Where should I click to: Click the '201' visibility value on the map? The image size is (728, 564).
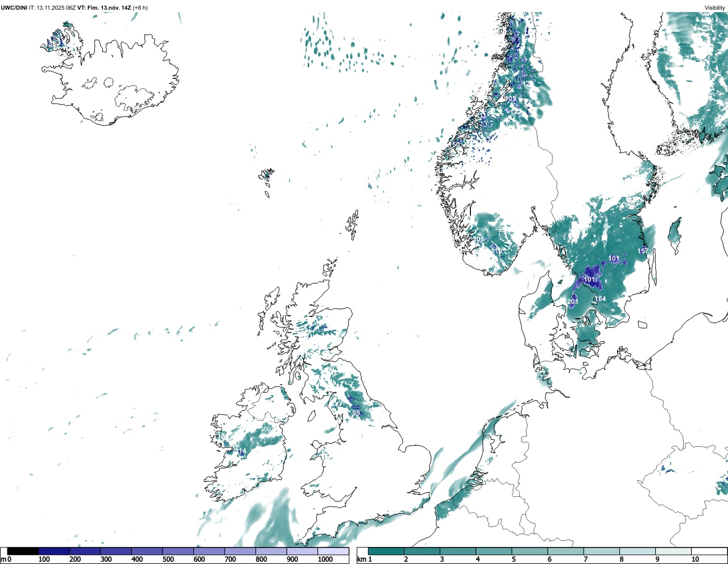(573, 302)
